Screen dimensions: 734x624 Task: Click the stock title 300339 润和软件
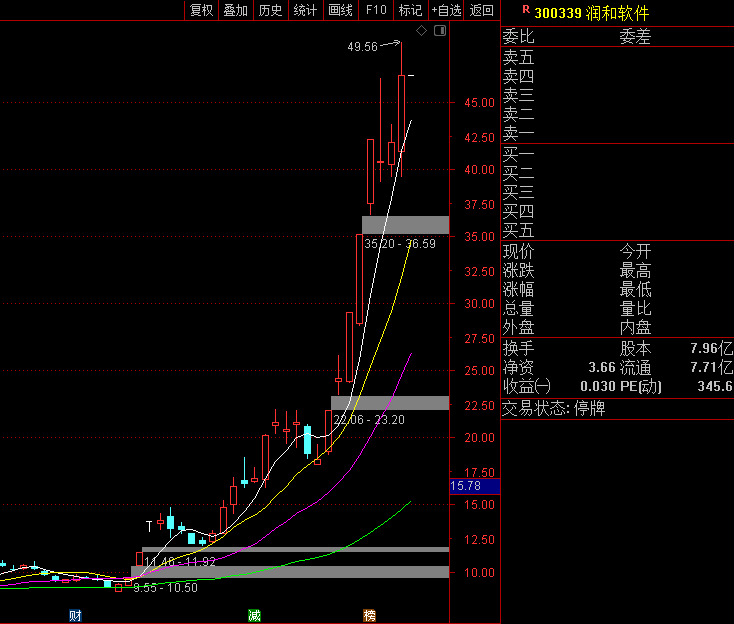592,13
